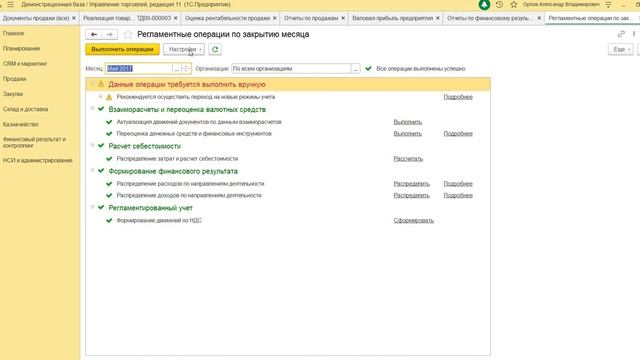The height and width of the screenshot is (360, 640).
Task: Click the warning triangle in yellow header
Action: (101, 84)
